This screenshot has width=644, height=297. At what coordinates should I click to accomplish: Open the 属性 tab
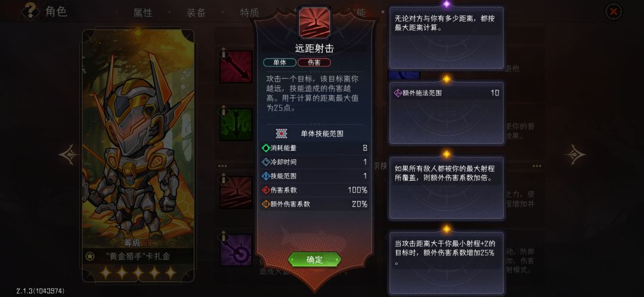click(x=143, y=13)
